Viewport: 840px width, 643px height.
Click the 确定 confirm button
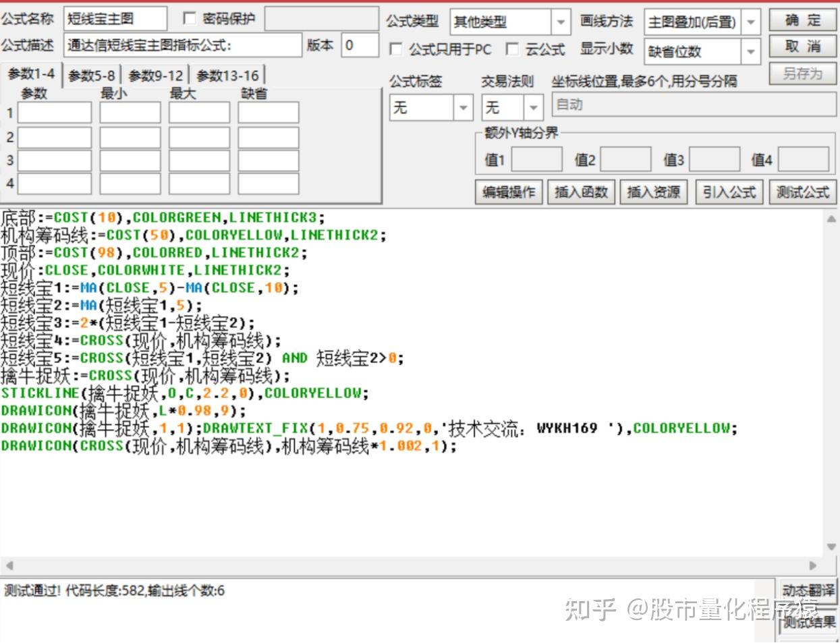[802, 21]
